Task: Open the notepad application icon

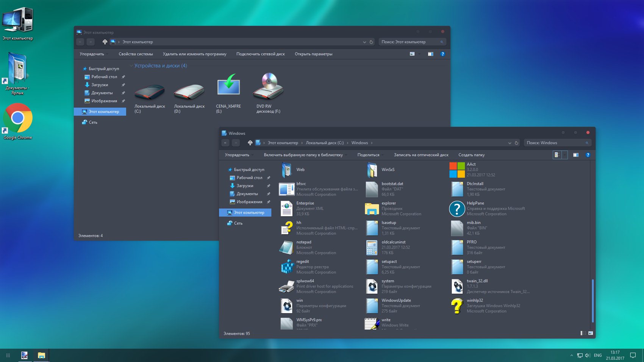Action: [x=286, y=247]
